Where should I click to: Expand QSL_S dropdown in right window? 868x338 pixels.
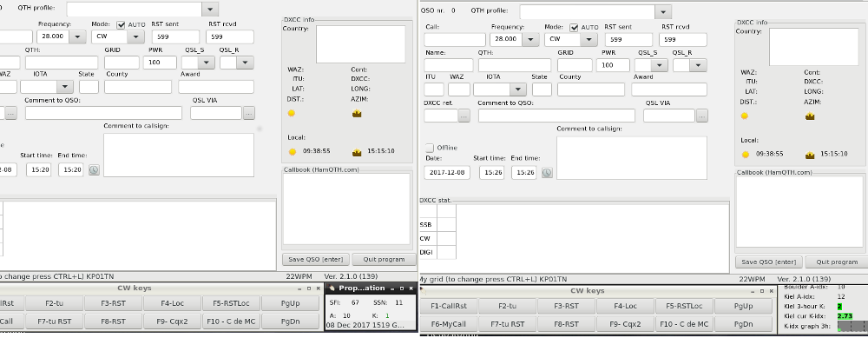(x=659, y=65)
